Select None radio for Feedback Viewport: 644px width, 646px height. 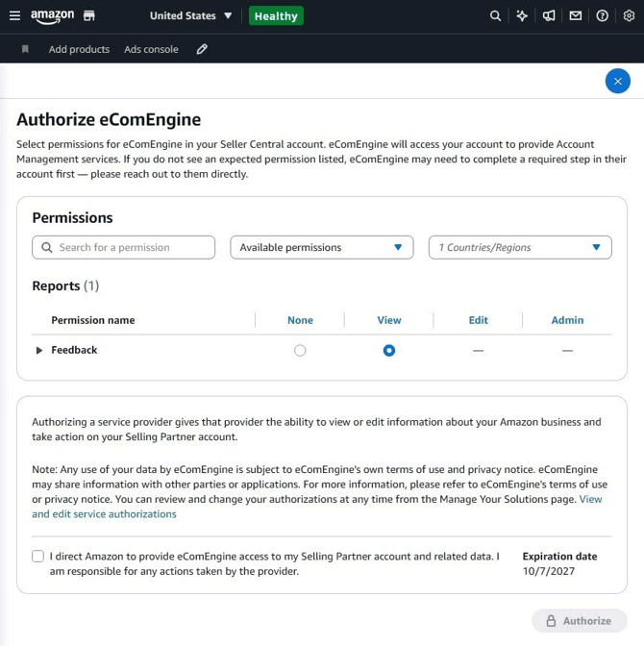pyautogui.click(x=300, y=350)
